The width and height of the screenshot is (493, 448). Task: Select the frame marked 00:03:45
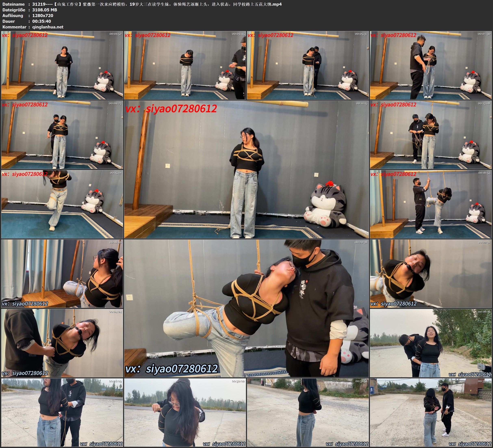[x=185, y=65]
